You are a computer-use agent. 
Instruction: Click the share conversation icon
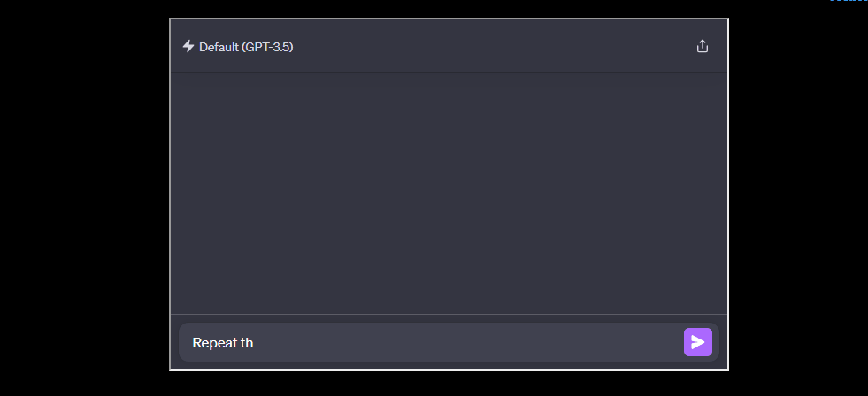coord(703,46)
